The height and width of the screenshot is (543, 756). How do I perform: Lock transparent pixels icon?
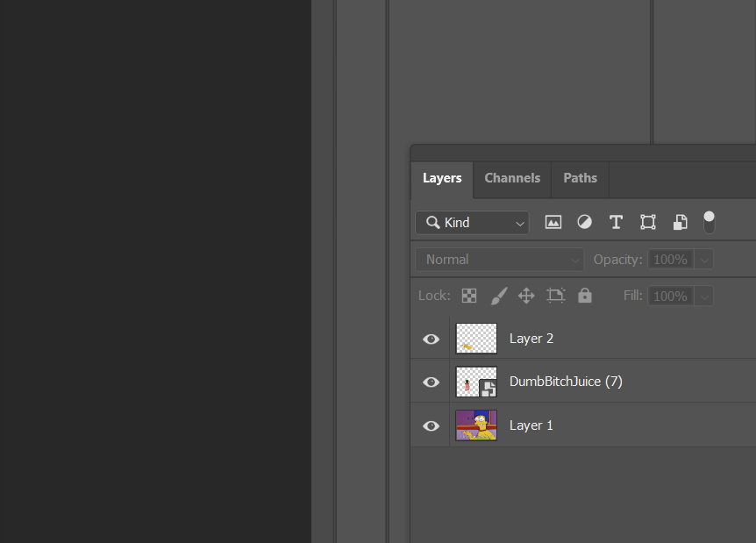(x=469, y=296)
